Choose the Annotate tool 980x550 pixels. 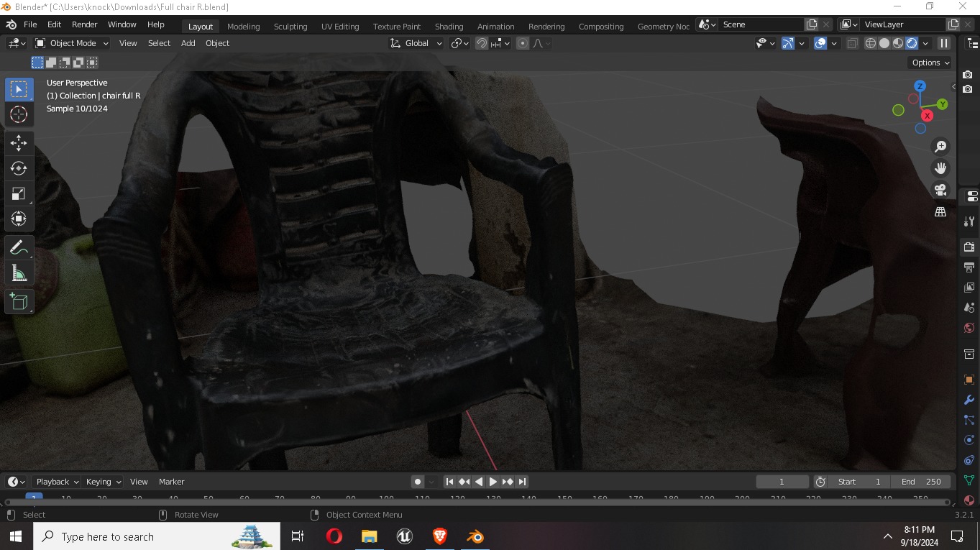click(x=19, y=248)
